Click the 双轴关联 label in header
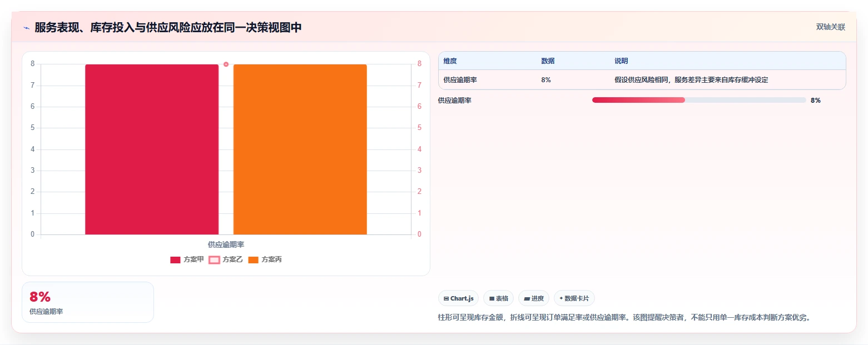 point(831,27)
